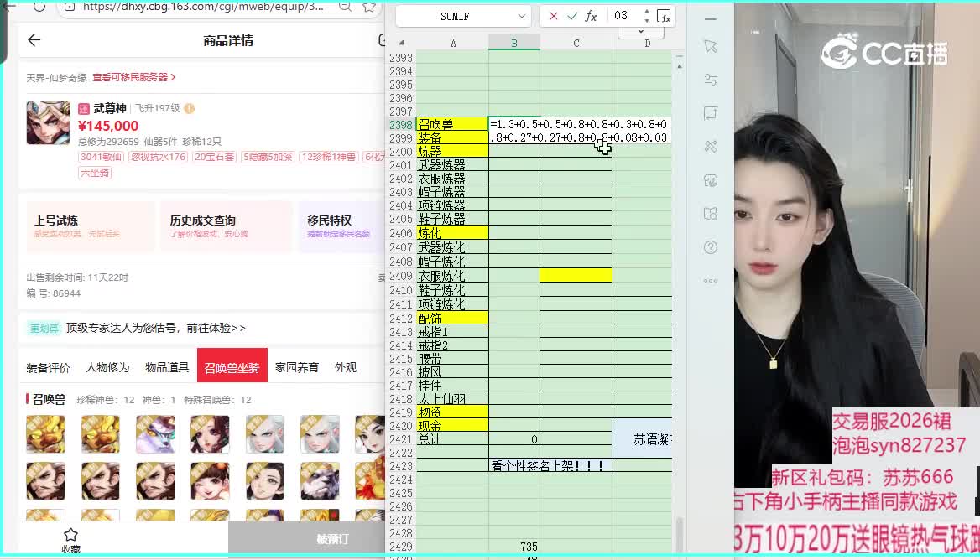Select column C header

(576, 43)
